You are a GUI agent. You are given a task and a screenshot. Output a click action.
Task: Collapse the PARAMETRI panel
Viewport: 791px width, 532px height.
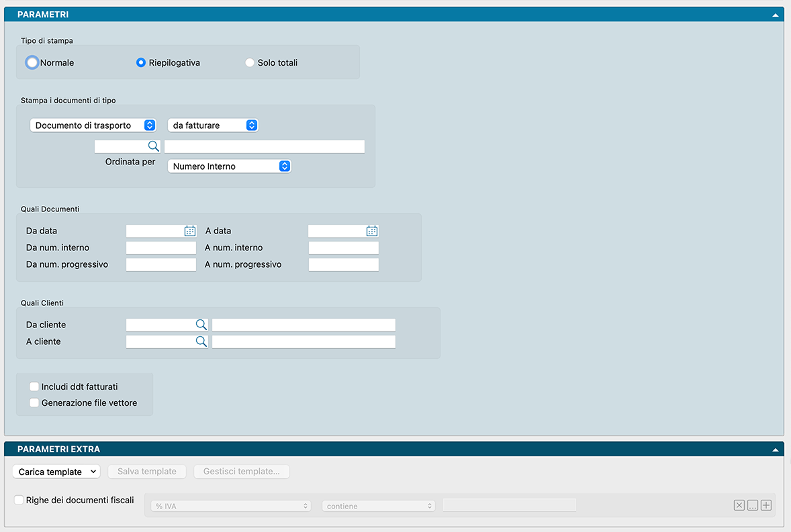[776, 14]
